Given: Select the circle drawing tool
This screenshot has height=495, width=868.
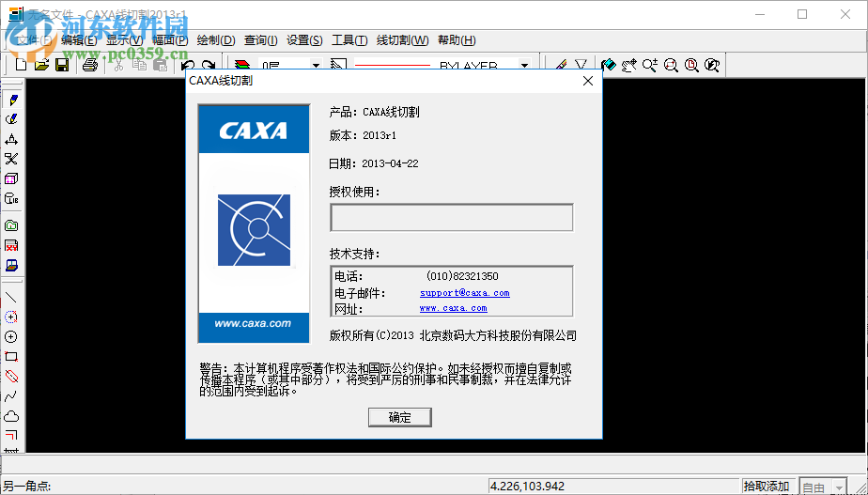Looking at the screenshot, I should point(11,336).
